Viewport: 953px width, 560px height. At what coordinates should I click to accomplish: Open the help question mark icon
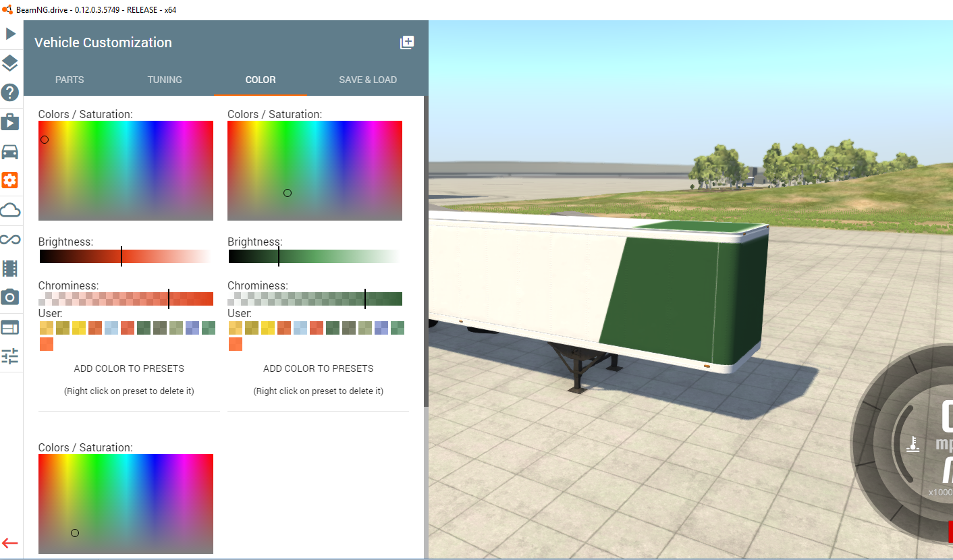coord(10,92)
